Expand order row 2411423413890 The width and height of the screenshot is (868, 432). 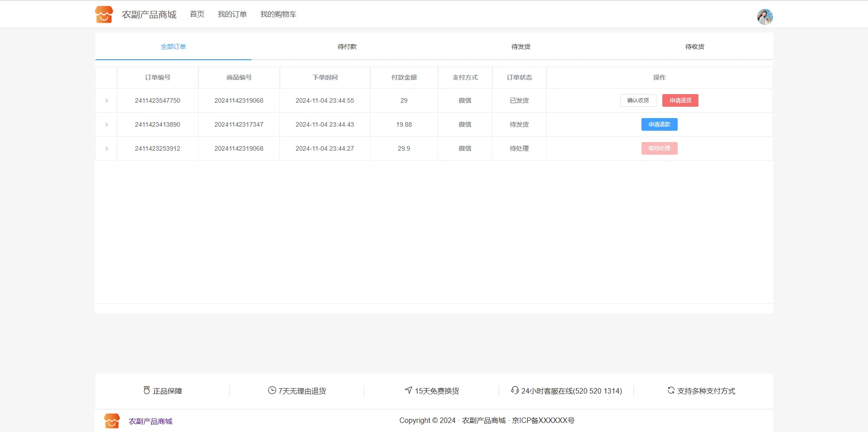(x=107, y=124)
